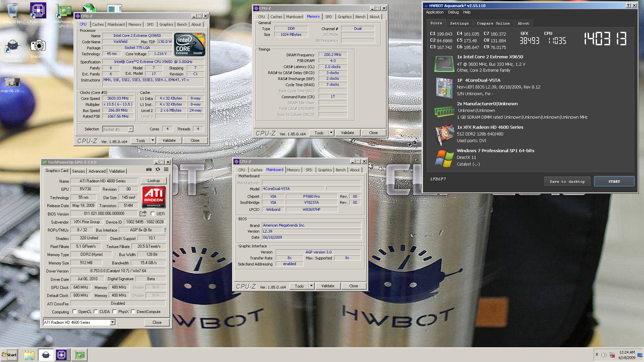Image resolution: width=644 pixels, height=362 pixels.
Task: Open the Recycle Bin desktop icon
Action: 12,13
